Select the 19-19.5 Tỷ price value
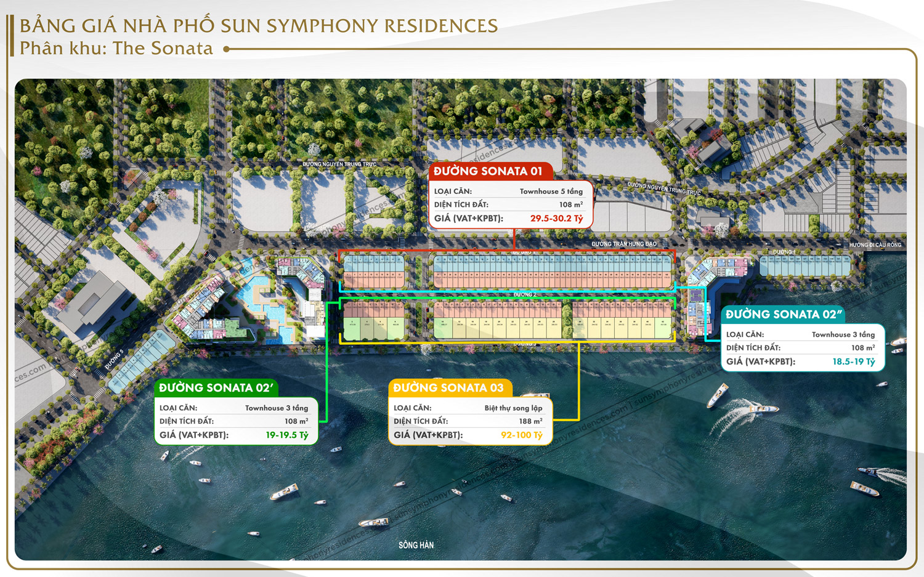Image resolution: width=924 pixels, height=577 pixels. tap(287, 435)
